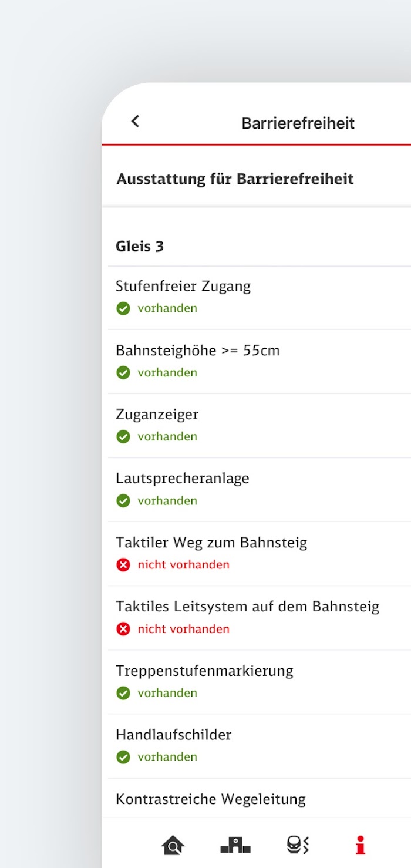Click green checkmark under Zuganzeiger
The image size is (411, 868).
click(x=123, y=436)
